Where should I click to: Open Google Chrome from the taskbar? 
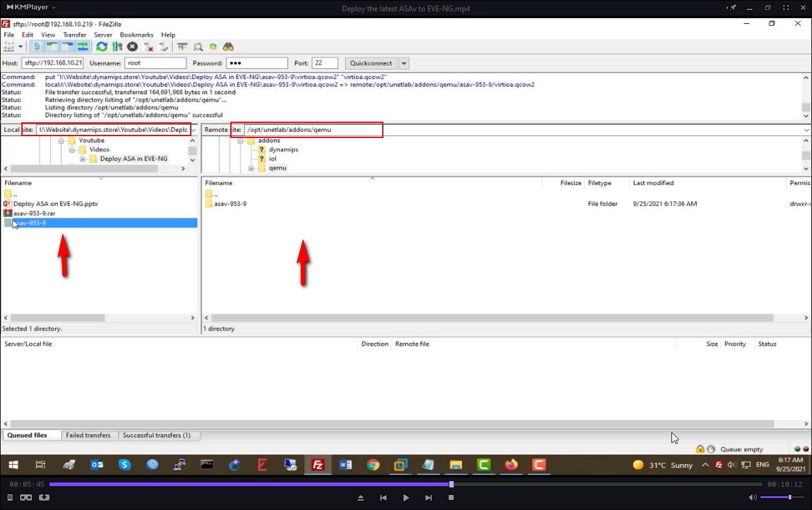[373, 465]
